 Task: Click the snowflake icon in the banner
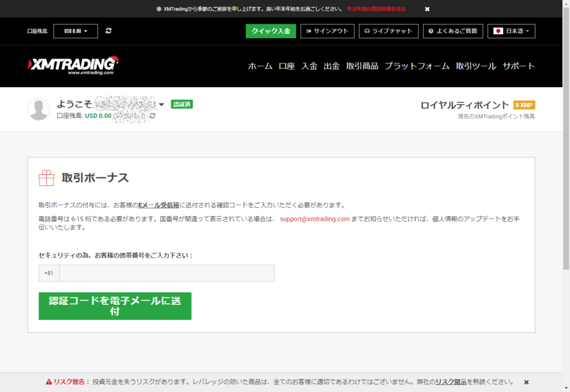tap(159, 9)
